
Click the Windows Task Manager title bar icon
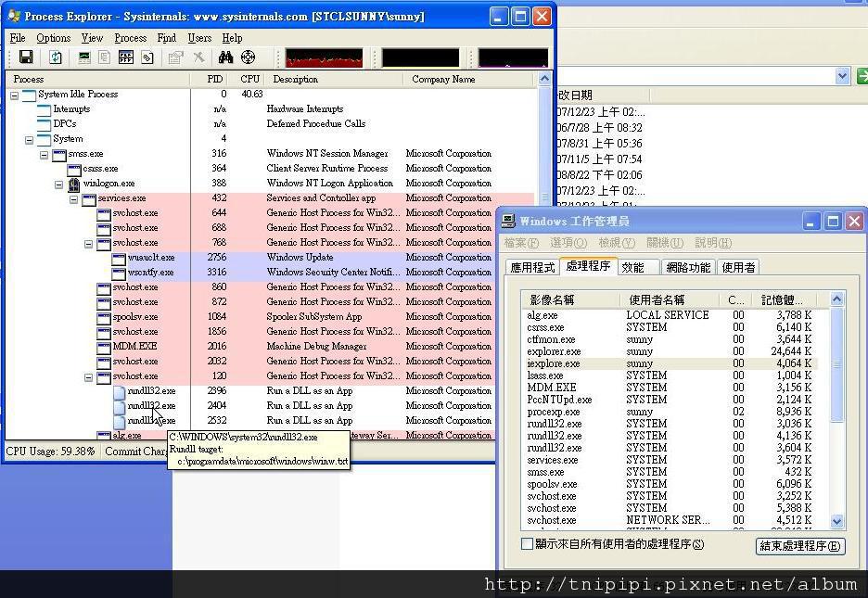click(x=508, y=222)
